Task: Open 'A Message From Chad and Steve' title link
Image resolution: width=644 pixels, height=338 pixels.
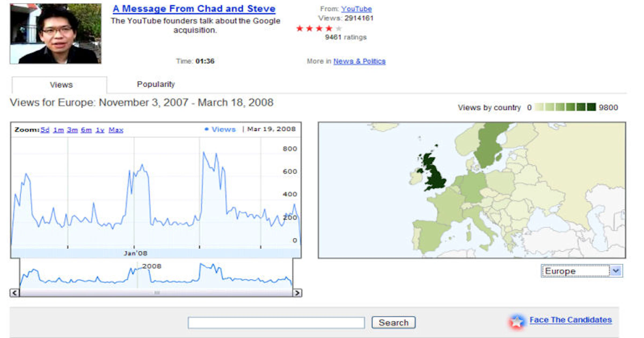Action: [x=194, y=9]
